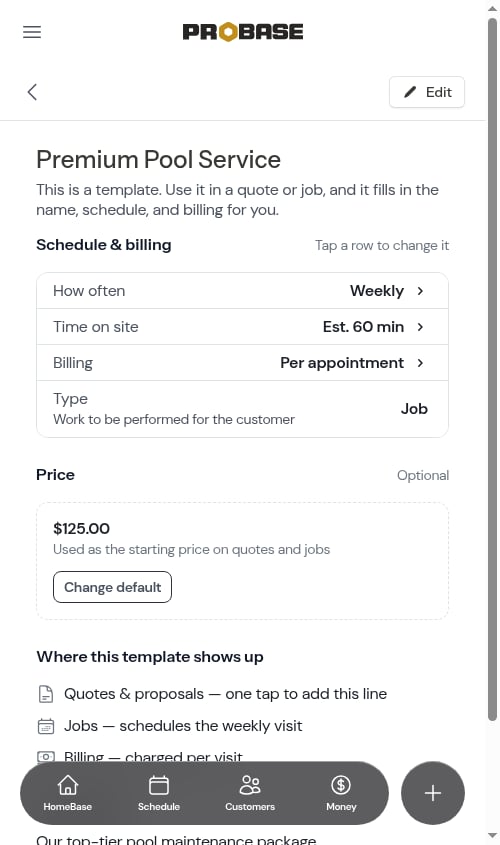Click the $125.00 price value

click(x=81, y=529)
